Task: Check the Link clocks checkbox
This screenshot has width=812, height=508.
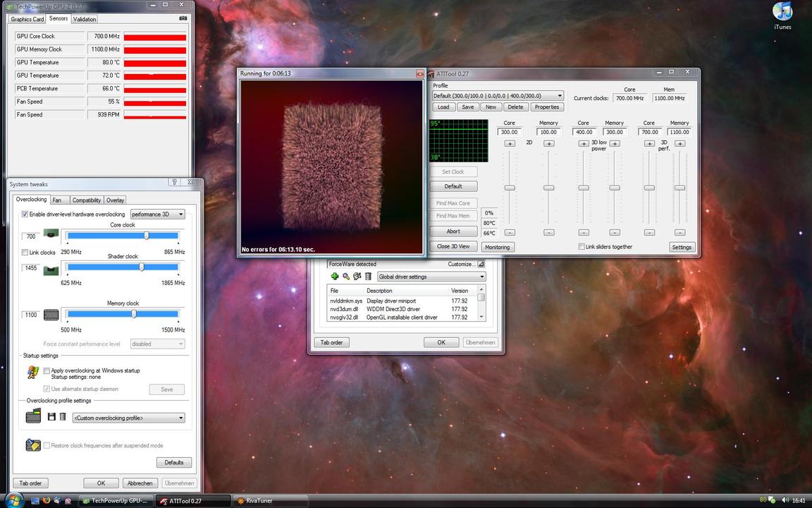Action: 25,253
